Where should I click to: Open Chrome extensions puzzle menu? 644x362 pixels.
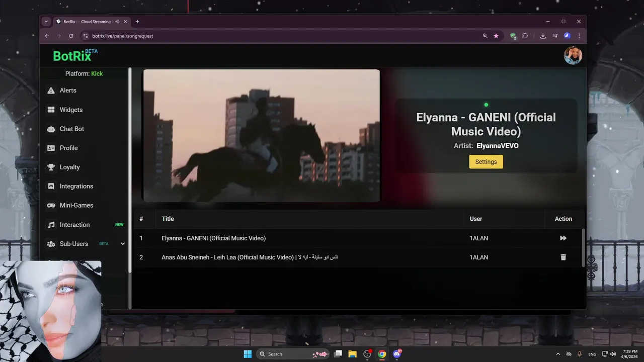(525, 36)
